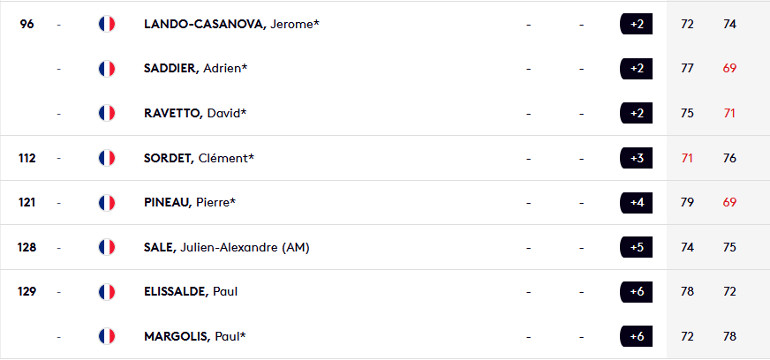This screenshot has width=770, height=360.
Task: Select RAVETTO, David player row name
Action: (195, 113)
